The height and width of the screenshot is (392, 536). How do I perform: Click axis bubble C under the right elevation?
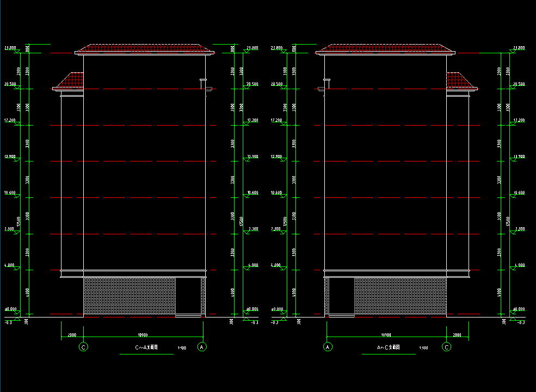coord(447,347)
